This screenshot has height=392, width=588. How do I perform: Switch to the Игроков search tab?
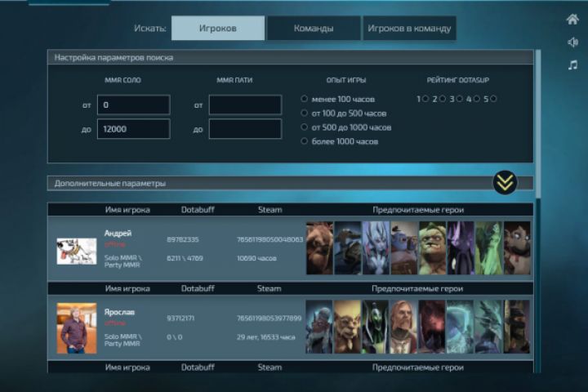pyautogui.click(x=218, y=28)
